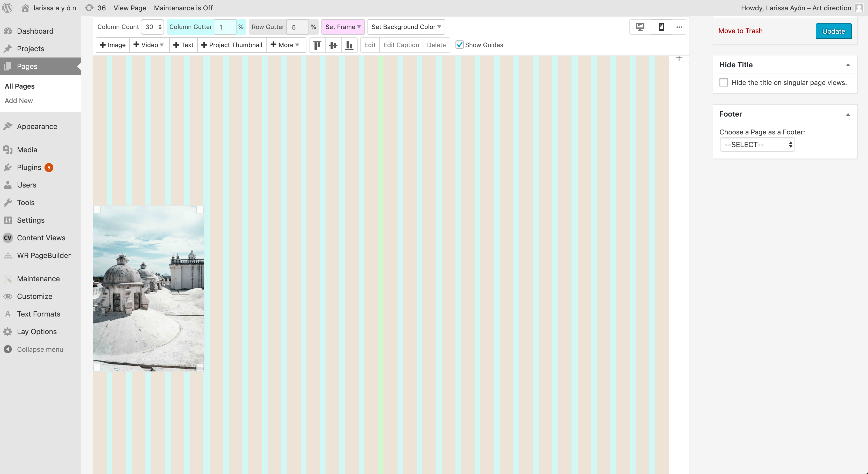The width and height of the screenshot is (868, 474).
Task: Uncheck the Show Guides checkbox
Action: tap(459, 45)
